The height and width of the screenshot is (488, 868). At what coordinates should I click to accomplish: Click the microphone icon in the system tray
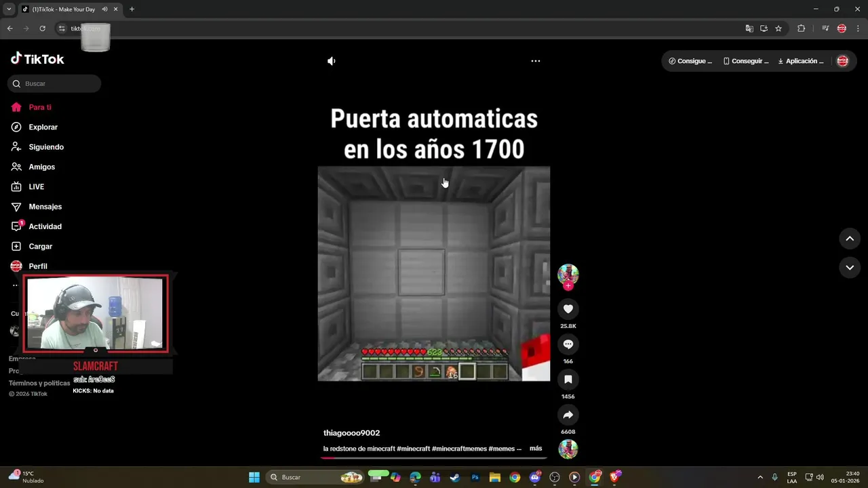(774, 477)
